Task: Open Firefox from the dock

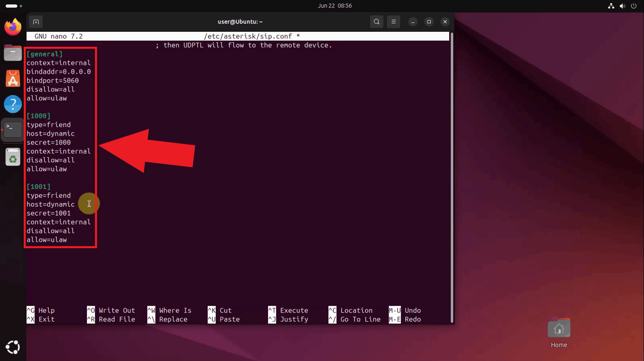Action: tap(13, 27)
